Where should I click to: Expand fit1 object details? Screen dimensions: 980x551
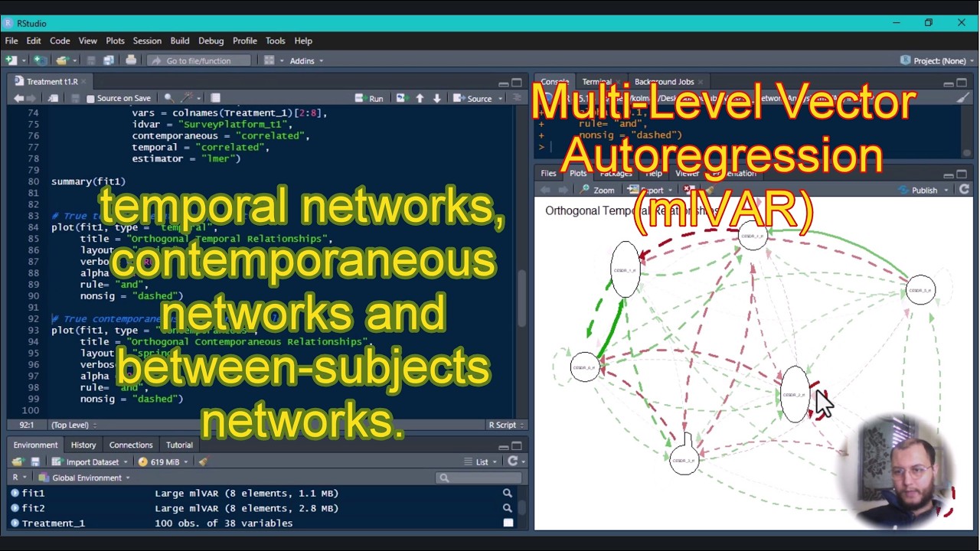tap(15, 494)
